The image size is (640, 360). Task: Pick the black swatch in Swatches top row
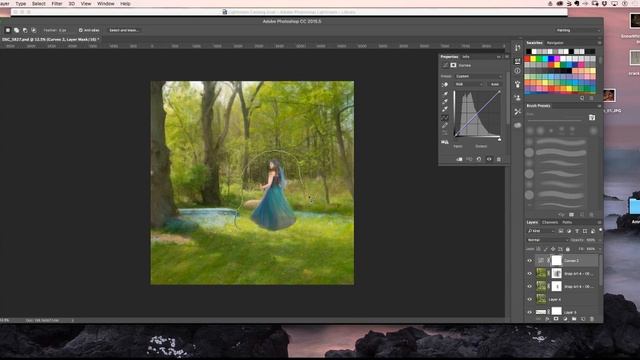529,51
